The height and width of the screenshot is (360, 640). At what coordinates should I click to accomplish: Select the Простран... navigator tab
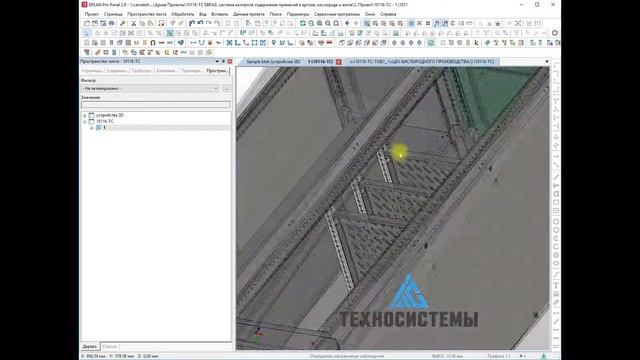click(x=217, y=71)
